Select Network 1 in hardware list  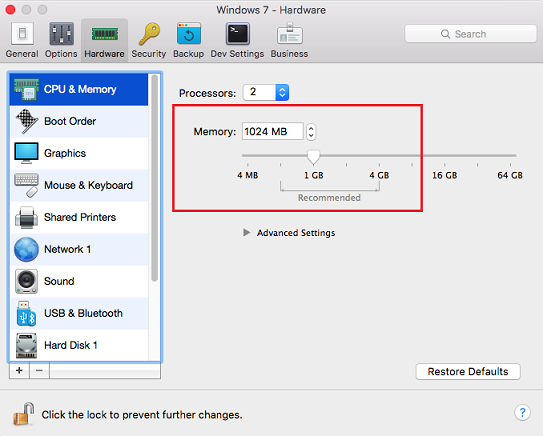pos(79,249)
